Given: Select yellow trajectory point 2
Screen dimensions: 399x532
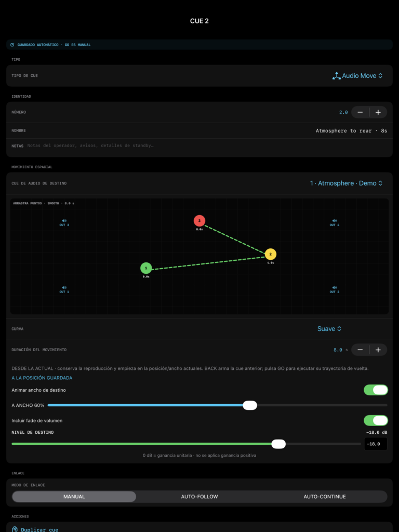Looking at the screenshot, I should [270, 254].
